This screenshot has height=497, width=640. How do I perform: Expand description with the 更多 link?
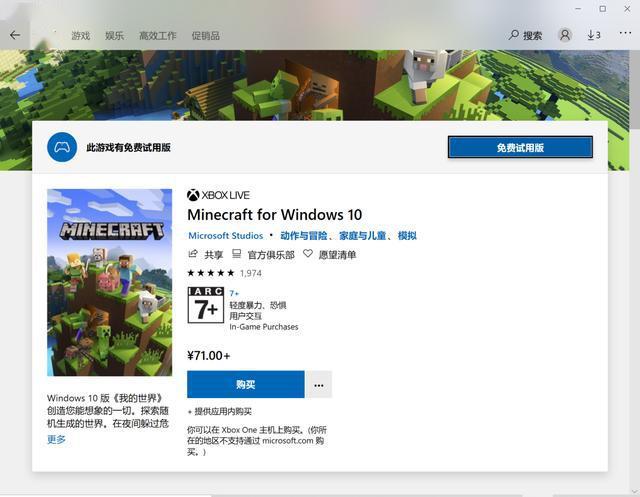click(x=56, y=439)
